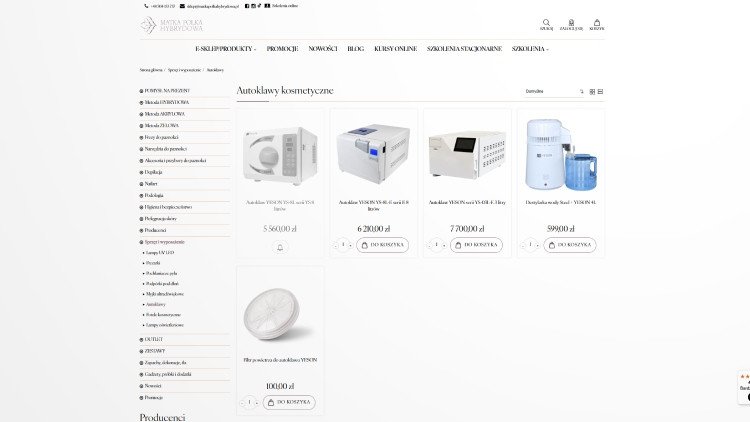Go to KURSY ONLINE menu item
The image size is (750, 422).
[395, 48]
